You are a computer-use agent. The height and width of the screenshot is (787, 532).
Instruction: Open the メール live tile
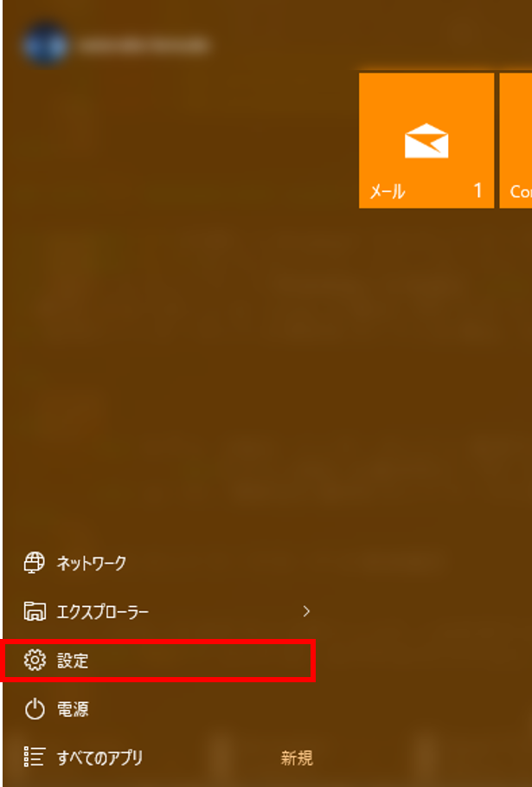[x=426, y=140]
